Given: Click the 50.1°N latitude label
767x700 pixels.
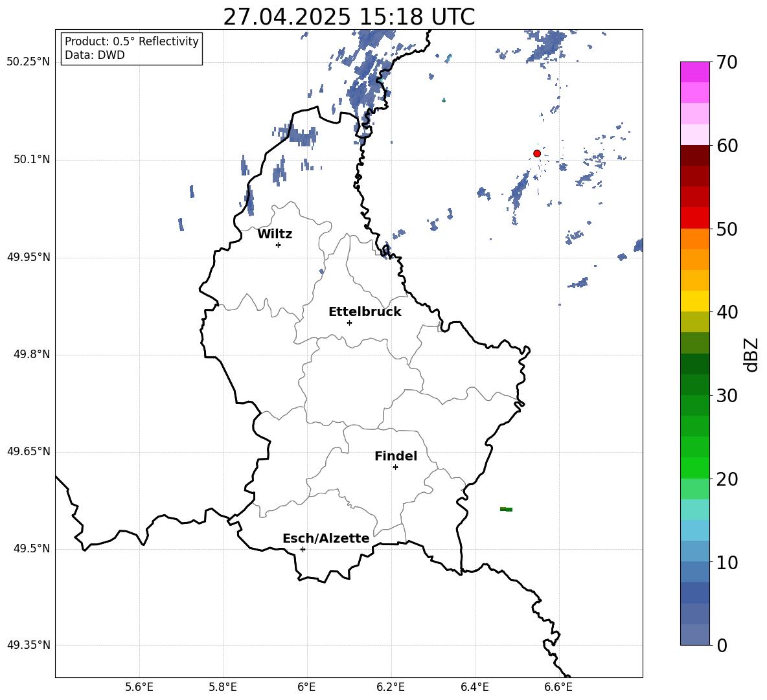Looking at the screenshot, I should (32, 160).
